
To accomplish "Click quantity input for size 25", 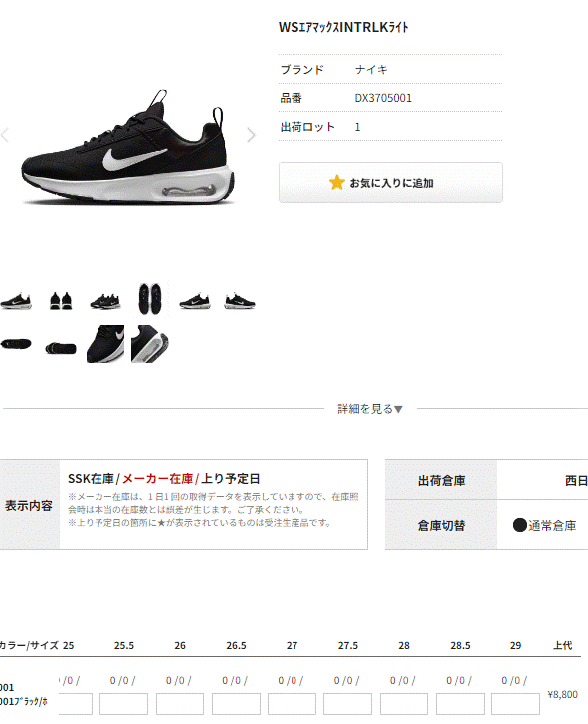I will pos(76,704).
